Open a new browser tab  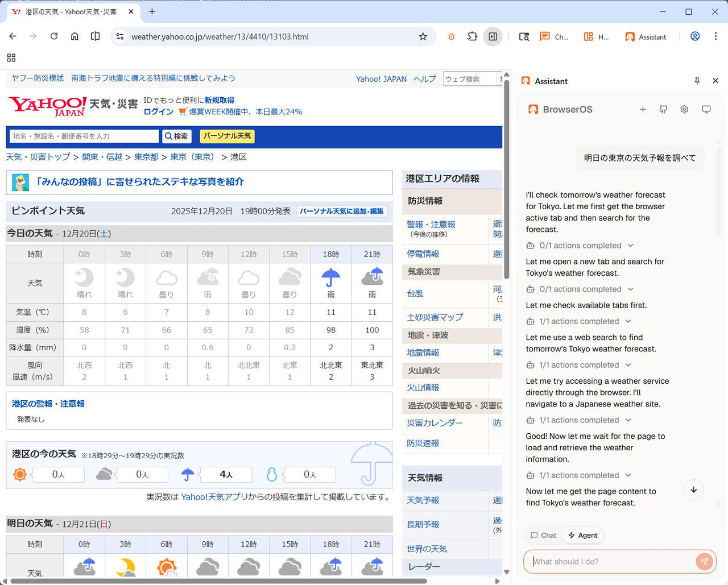tap(152, 11)
